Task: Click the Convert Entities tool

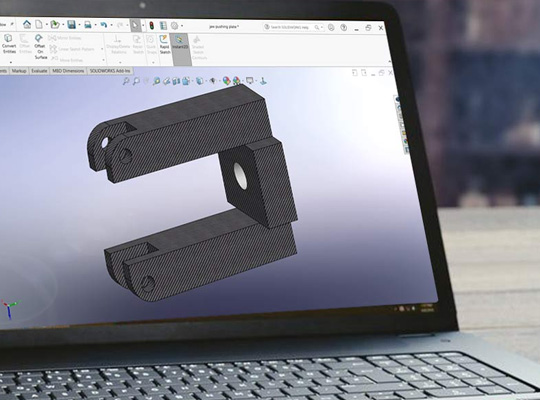Action: (x=9, y=44)
